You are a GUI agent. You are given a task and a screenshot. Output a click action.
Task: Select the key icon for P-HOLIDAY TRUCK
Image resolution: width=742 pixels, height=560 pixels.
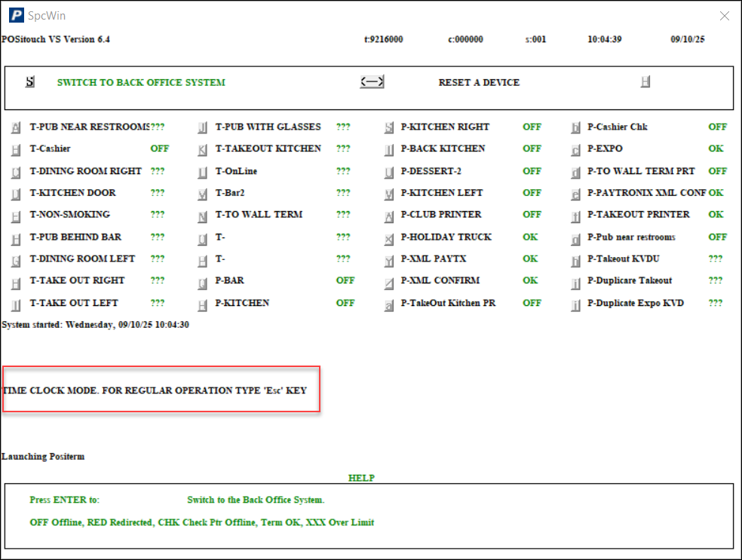click(x=389, y=238)
